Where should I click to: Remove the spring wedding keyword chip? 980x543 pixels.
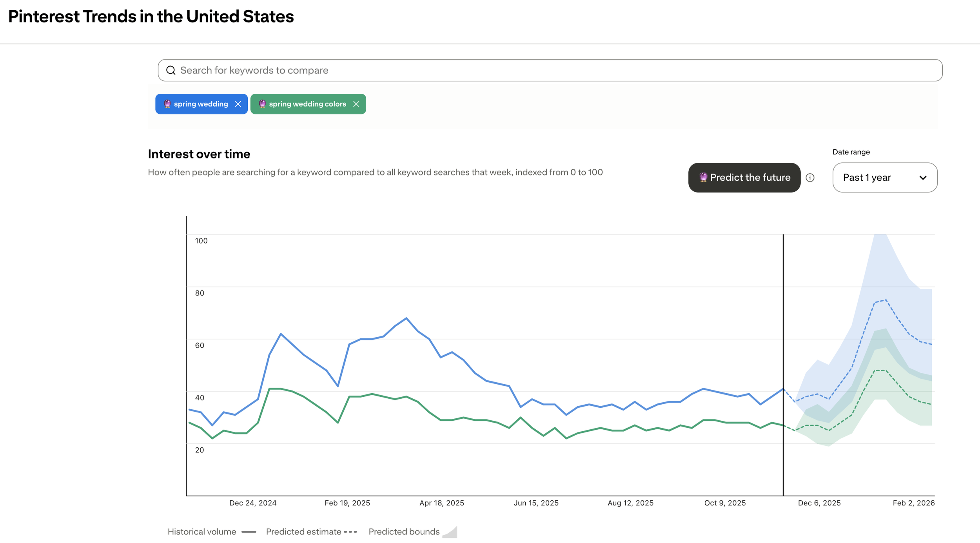[x=238, y=104]
